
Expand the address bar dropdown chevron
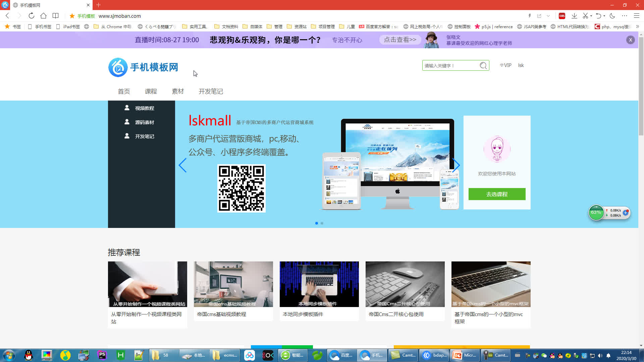(548, 16)
